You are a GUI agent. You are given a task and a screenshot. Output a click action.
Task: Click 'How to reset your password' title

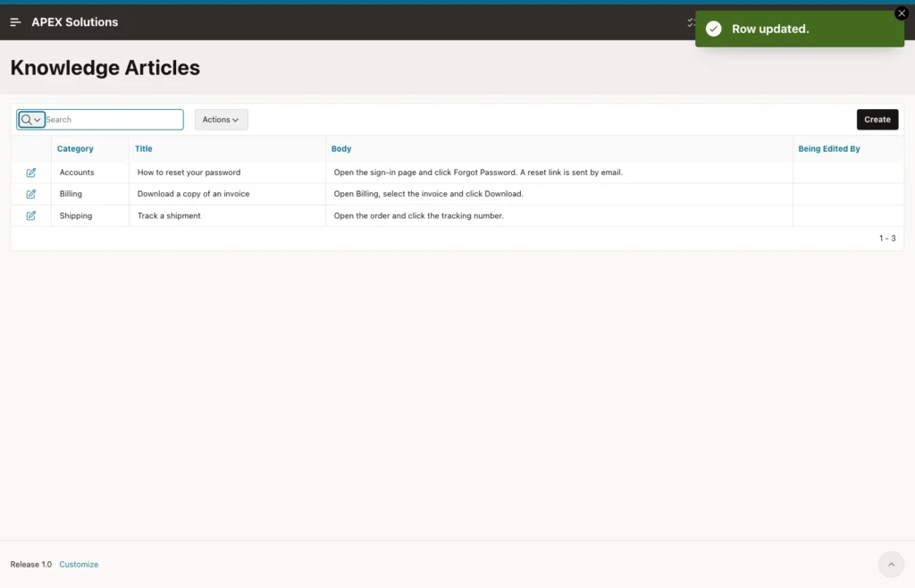tap(189, 172)
